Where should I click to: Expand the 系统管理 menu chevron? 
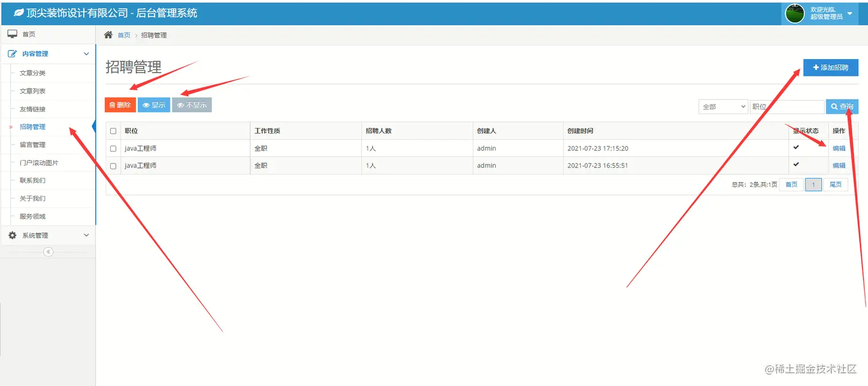click(87, 235)
